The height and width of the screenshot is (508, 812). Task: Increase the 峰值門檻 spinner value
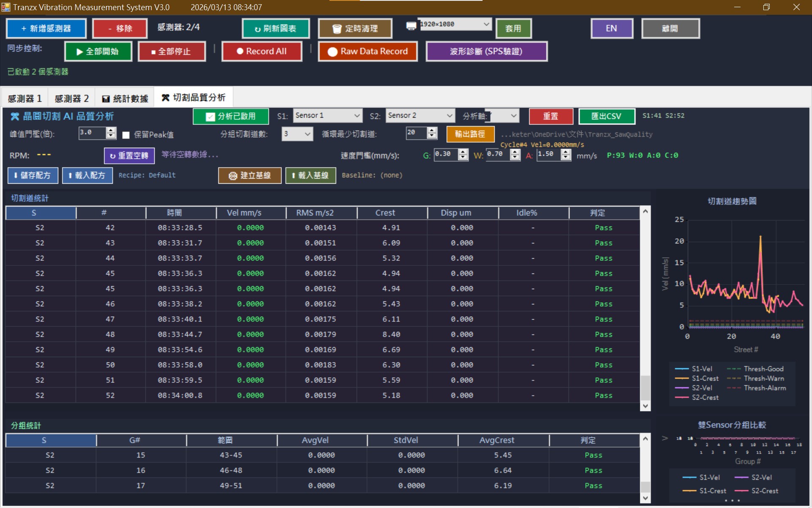[x=111, y=130]
